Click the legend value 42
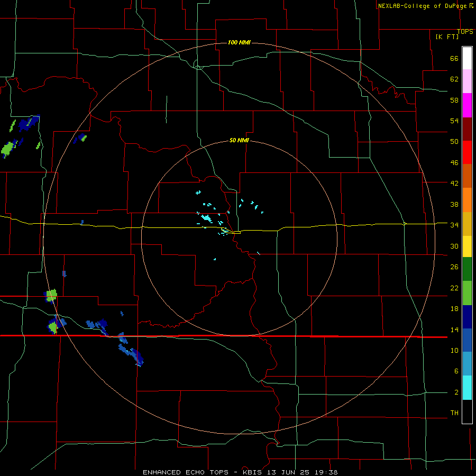476x476 pixels. click(x=454, y=184)
